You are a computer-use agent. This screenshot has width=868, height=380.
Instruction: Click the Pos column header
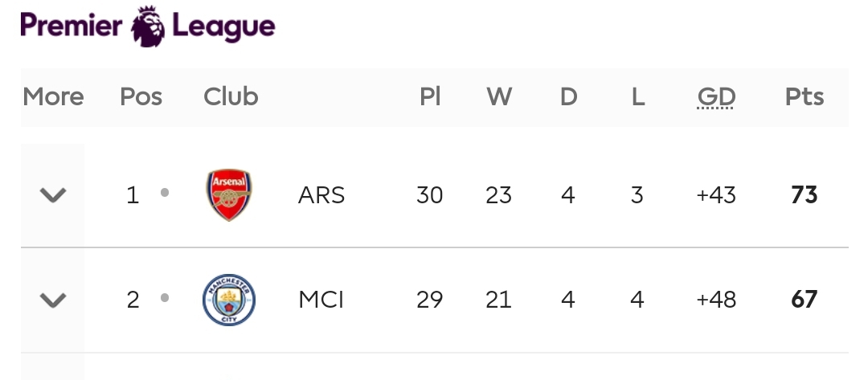click(141, 96)
